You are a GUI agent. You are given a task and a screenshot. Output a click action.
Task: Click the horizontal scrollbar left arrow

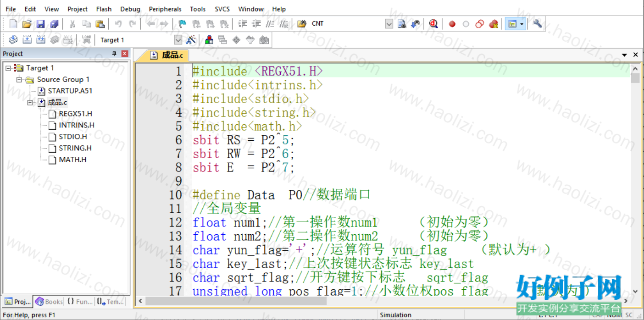pos(140,301)
